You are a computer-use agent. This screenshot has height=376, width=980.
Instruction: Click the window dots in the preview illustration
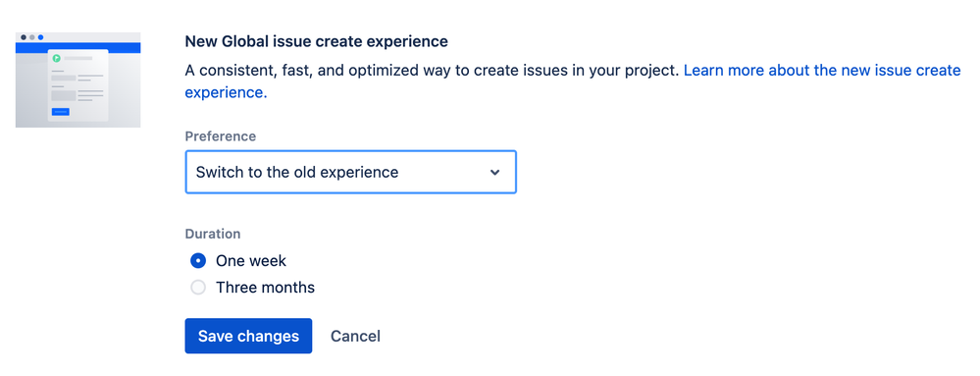[x=31, y=37]
